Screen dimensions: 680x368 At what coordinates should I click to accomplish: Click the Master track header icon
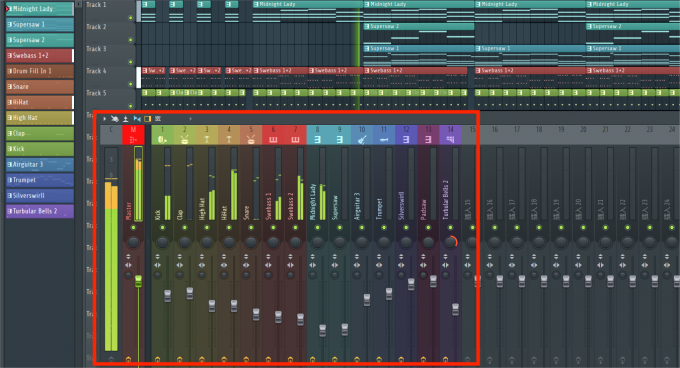[x=133, y=140]
